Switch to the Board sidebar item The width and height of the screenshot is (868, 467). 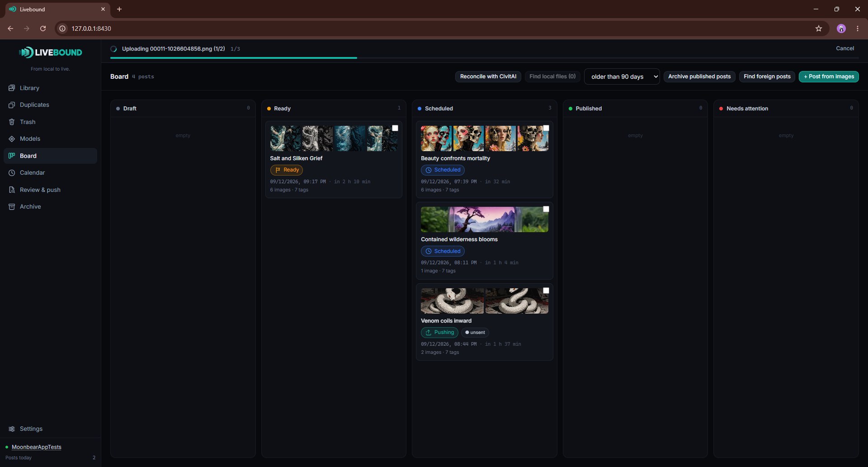(x=50, y=156)
